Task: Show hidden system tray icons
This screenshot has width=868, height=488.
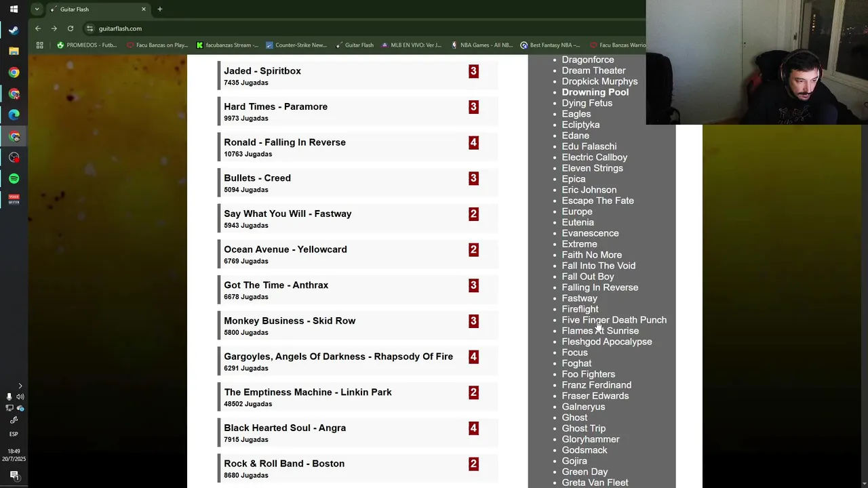Action: click(x=20, y=386)
